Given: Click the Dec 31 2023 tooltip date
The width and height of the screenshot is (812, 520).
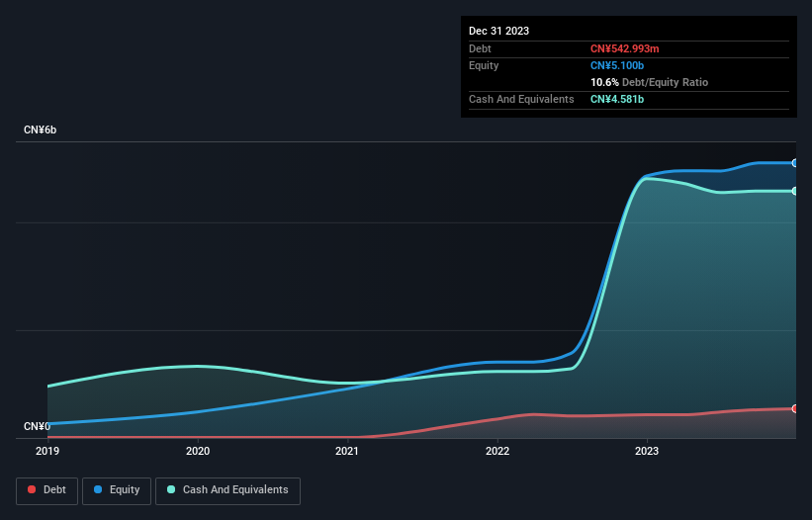Looking at the screenshot, I should (498, 31).
